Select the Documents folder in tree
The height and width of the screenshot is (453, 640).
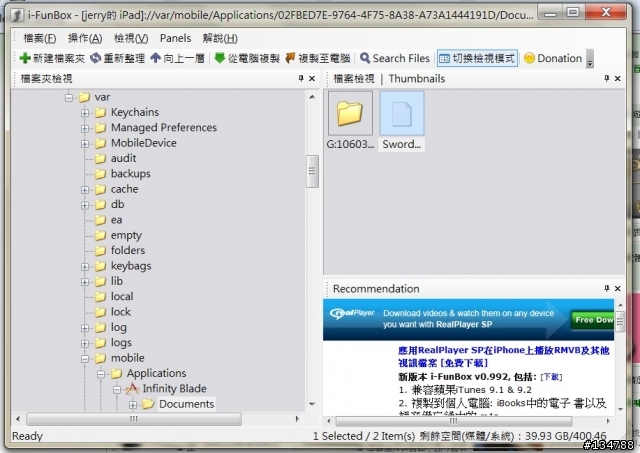pos(187,404)
